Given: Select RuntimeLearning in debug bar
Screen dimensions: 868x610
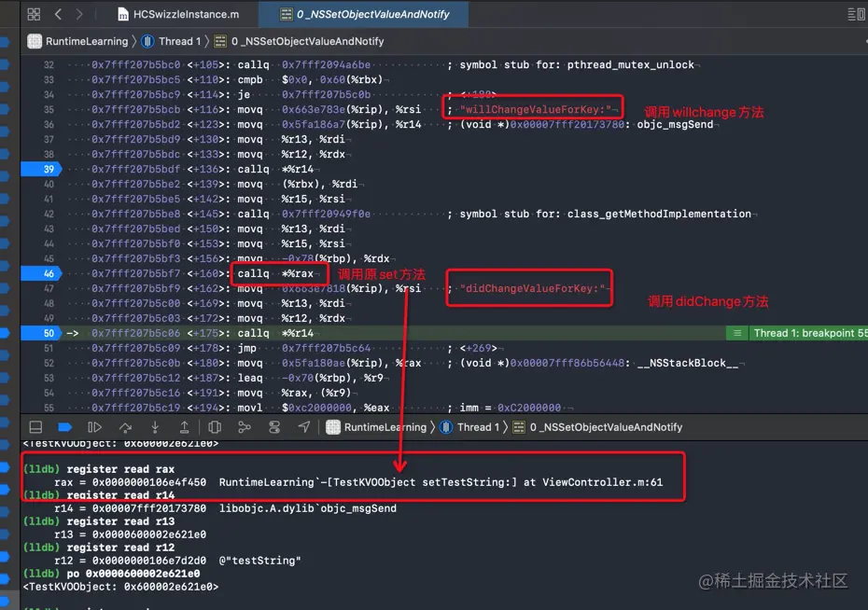Looking at the screenshot, I should [376, 427].
